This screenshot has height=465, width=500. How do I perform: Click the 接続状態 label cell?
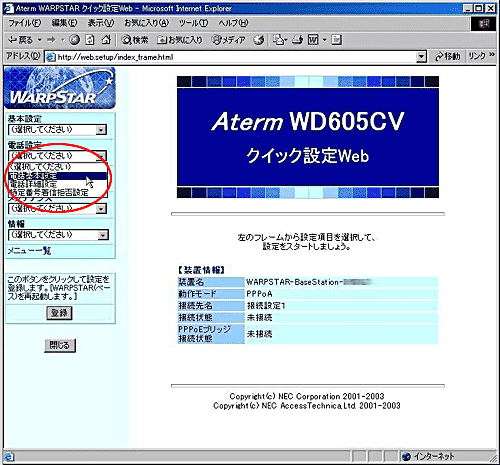[x=211, y=317]
